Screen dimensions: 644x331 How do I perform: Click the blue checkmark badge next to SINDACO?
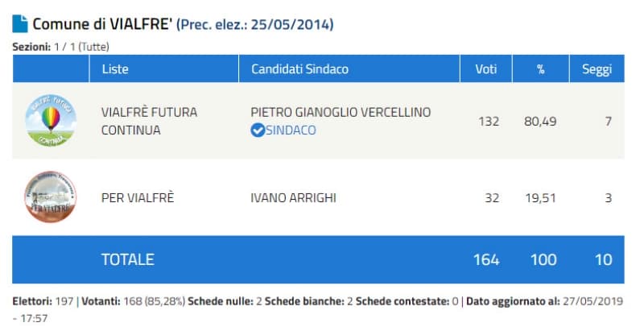coord(258,130)
